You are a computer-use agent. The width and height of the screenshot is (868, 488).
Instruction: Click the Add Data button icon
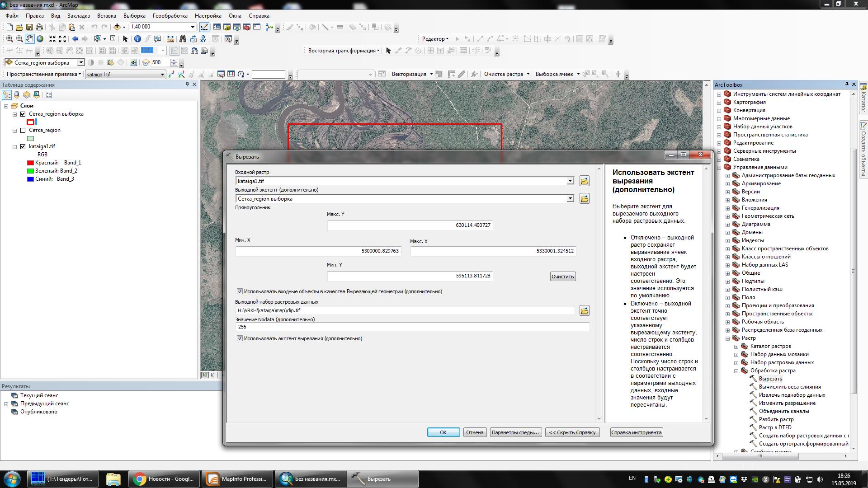click(117, 27)
